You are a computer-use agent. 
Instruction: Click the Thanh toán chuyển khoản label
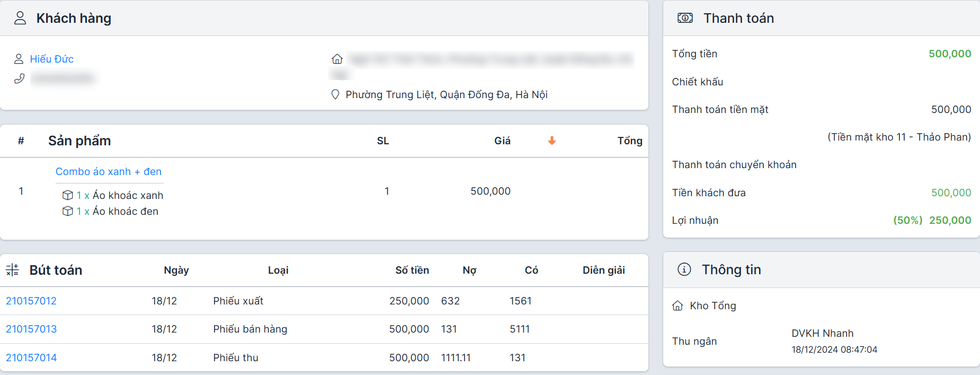[x=734, y=164]
